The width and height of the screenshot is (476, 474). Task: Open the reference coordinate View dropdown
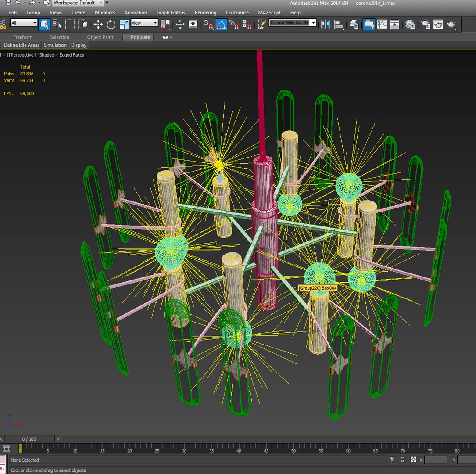pyautogui.click(x=144, y=23)
